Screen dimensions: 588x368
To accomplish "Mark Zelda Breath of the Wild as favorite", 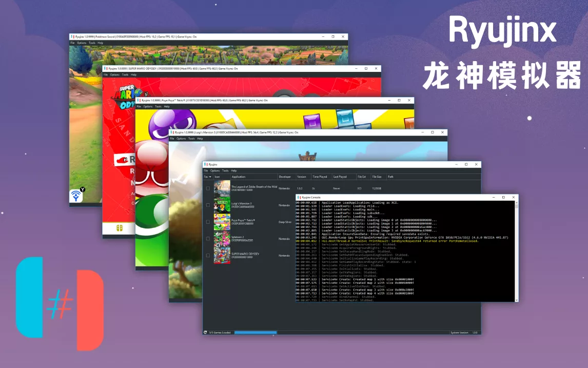I will coord(208,188).
